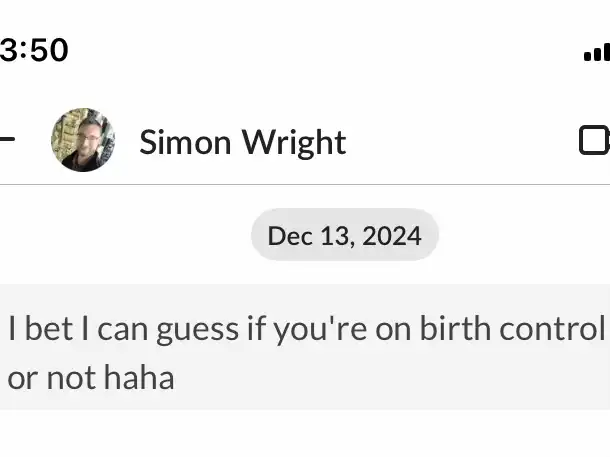Go back using the header arrow

7,139
